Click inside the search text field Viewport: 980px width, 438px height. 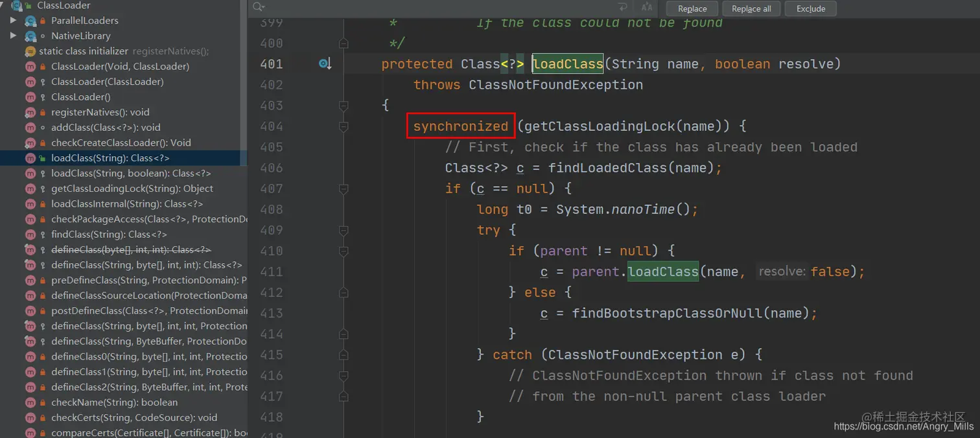coord(441,7)
